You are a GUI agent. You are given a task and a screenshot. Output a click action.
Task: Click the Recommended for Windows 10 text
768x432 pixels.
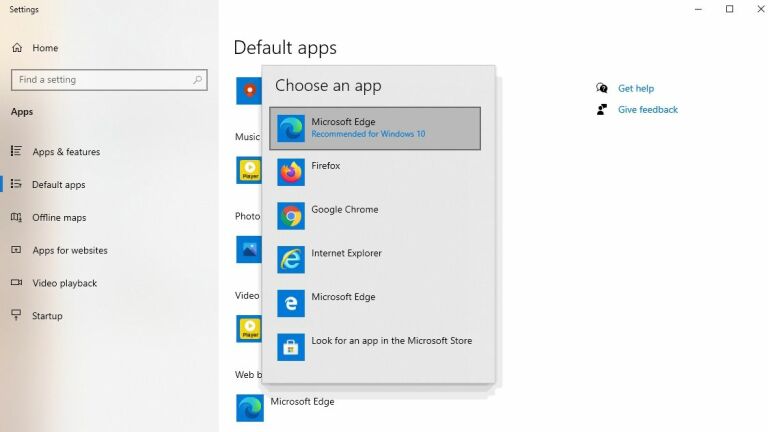point(368,134)
